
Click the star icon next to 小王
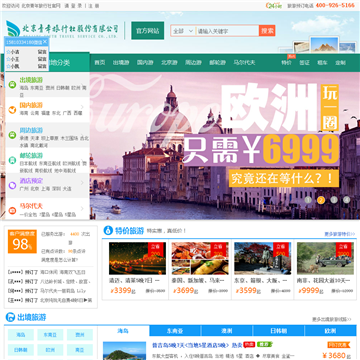(x=8, y=59)
